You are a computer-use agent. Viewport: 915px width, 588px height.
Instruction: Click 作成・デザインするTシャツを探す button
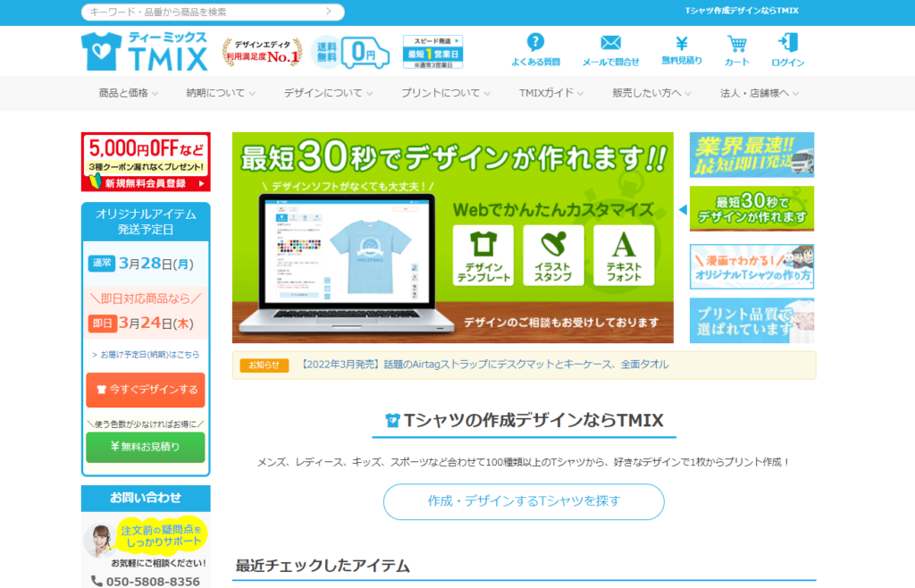point(524,501)
